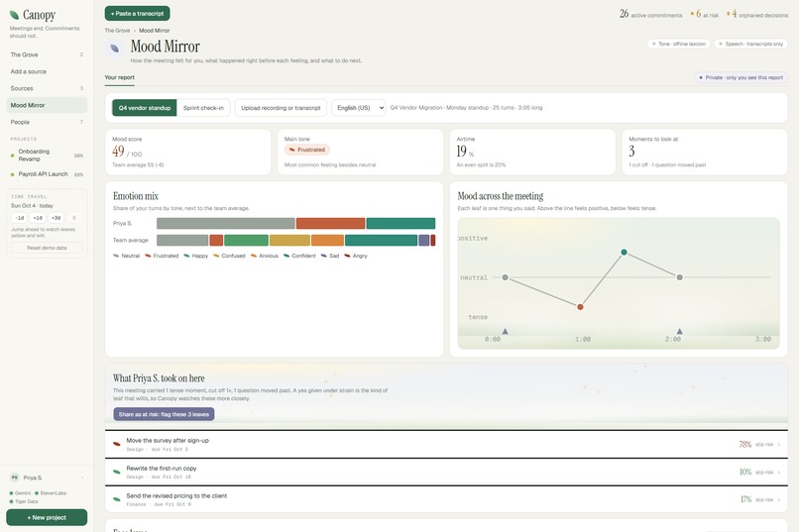Select the Q4 vendor standup meeting
The image size is (799, 532).
coord(145,108)
